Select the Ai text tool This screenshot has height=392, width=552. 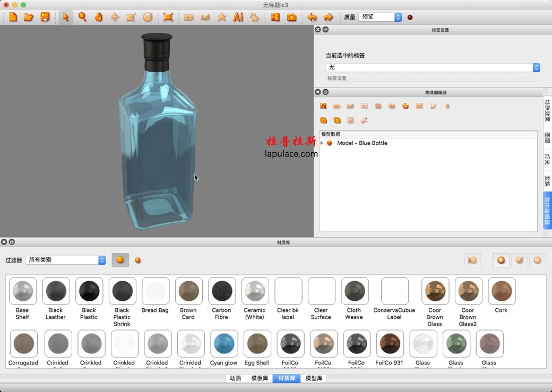(x=238, y=17)
